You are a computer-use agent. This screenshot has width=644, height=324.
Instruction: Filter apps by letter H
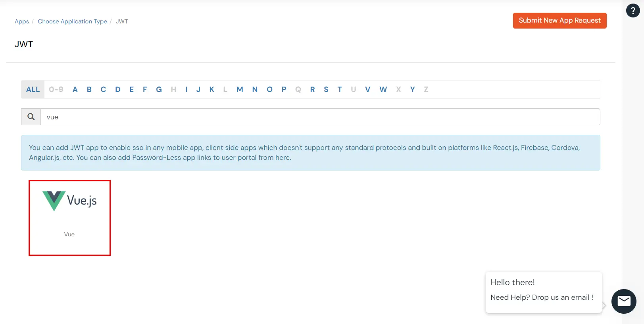coord(173,90)
